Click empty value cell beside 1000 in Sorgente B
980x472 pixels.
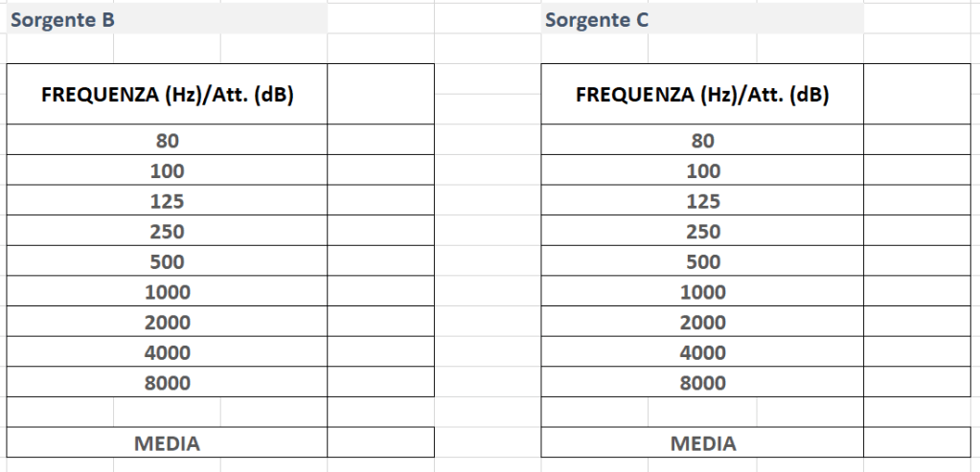380,292
